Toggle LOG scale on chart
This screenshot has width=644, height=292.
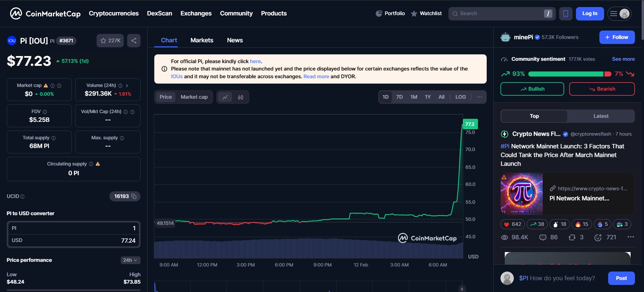click(x=461, y=97)
